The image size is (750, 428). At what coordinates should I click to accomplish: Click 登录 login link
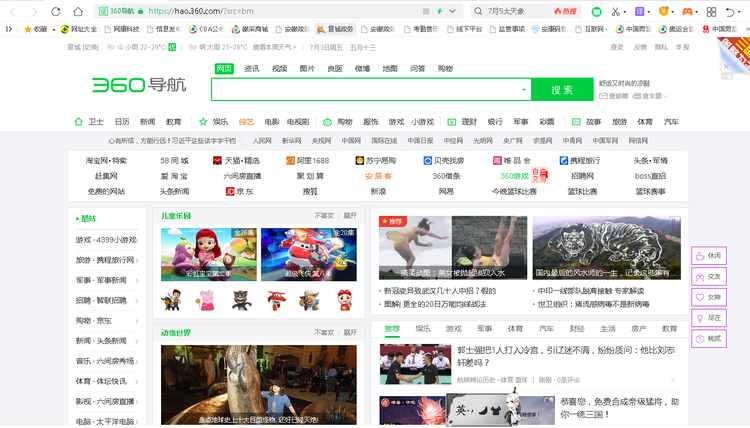pyautogui.click(x=617, y=47)
